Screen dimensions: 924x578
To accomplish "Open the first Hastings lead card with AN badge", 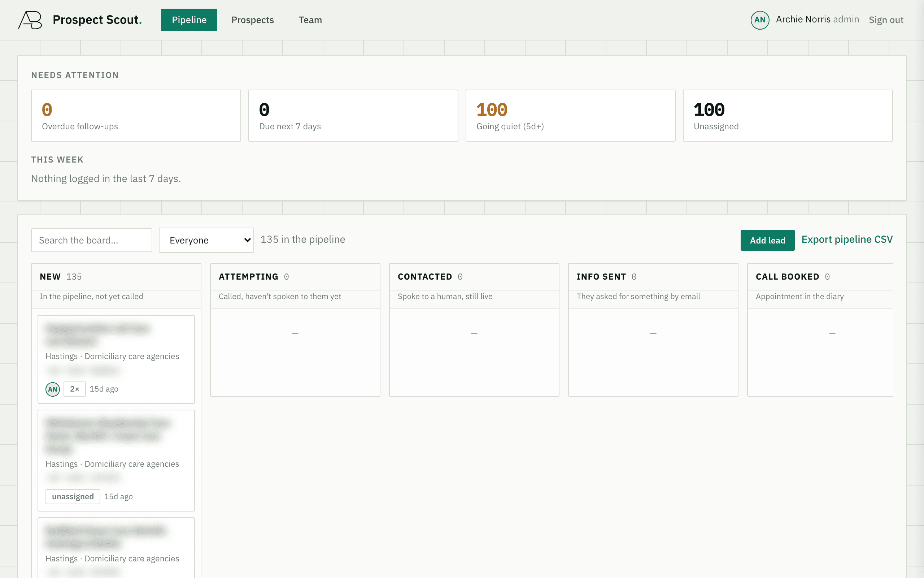I will 116,359.
